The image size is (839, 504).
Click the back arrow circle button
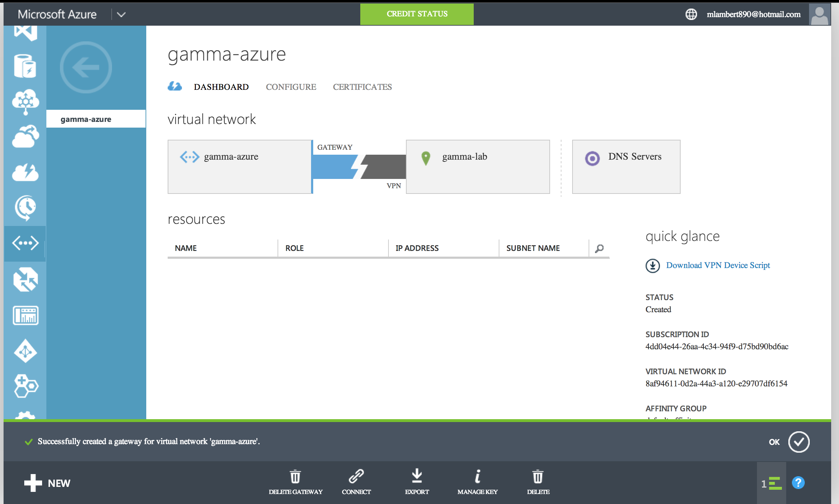click(x=86, y=67)
